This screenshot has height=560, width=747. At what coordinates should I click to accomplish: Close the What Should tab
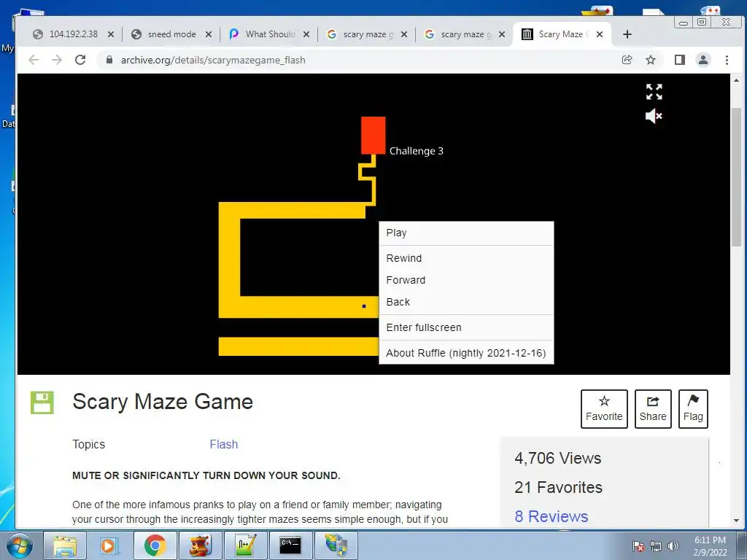(306, 34)
